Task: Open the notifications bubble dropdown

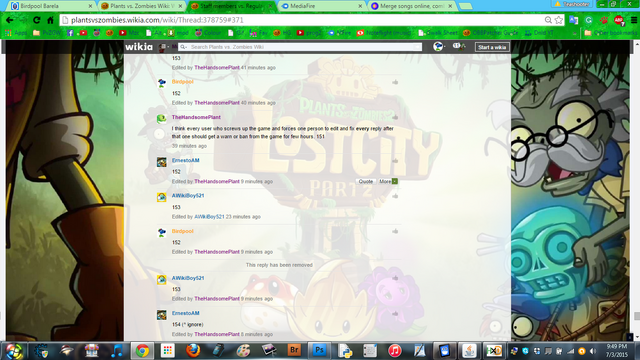Action: (458, 47)
